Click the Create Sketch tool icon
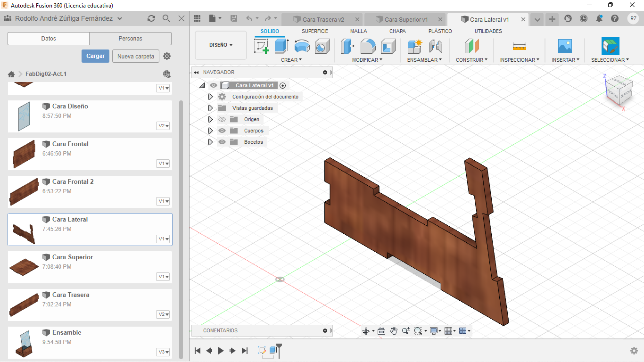 261,46
